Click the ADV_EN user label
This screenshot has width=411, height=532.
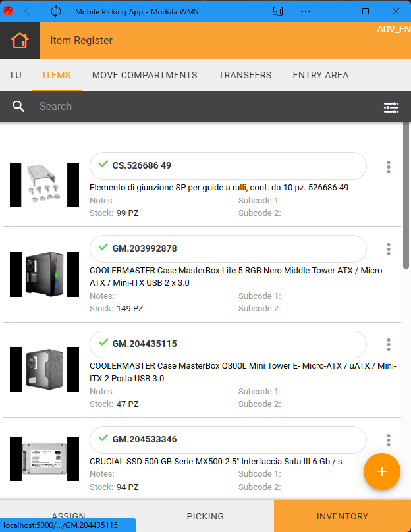pyautogui.click(x=394, y=29)
